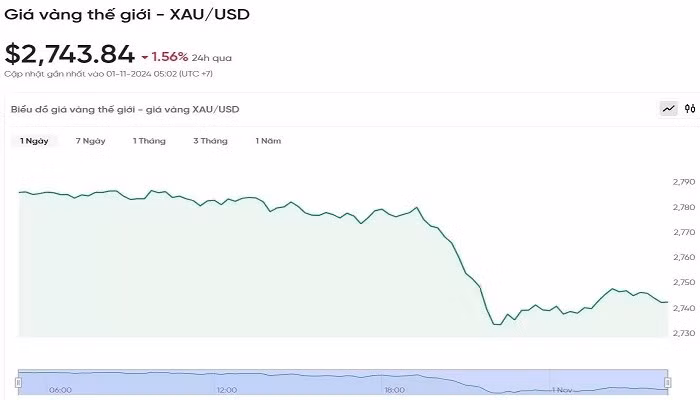
Task: Select the 1 Ngày time range tab
Action: pyautogui.click(x=34, y=141)
